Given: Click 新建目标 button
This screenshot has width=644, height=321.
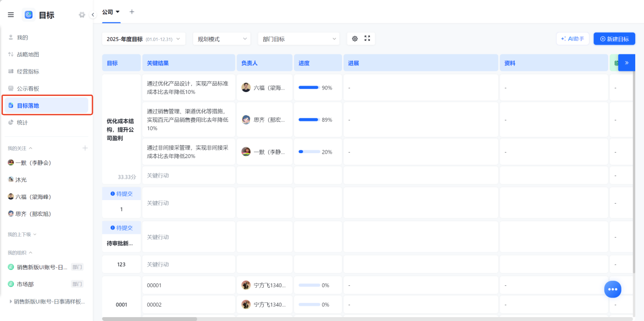Looking at the screenshot, I should point(614,39).
